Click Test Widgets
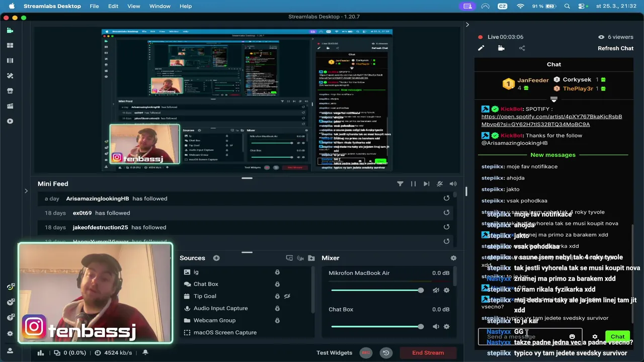Screen dimensions: 644x362 [x=334, y=353]
